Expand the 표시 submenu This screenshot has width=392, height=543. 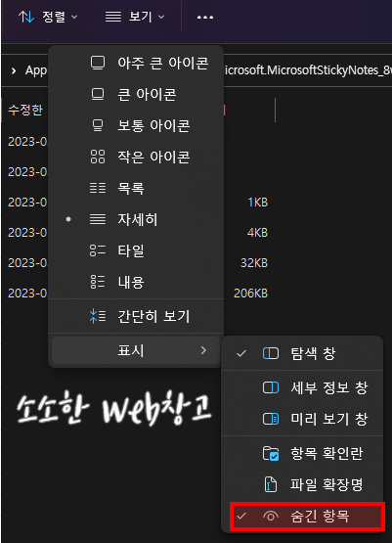tap(136, 350)
